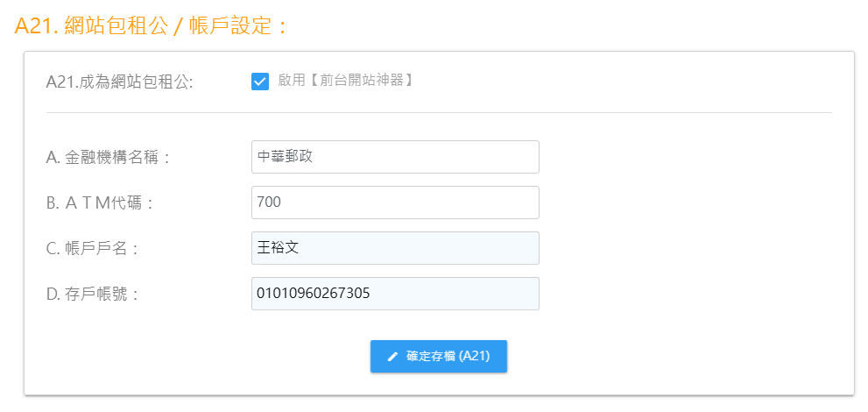Screen dimensions: 868x412
Task: Save settings with 確定存檔 (A21) button
Action: [439, 356]
